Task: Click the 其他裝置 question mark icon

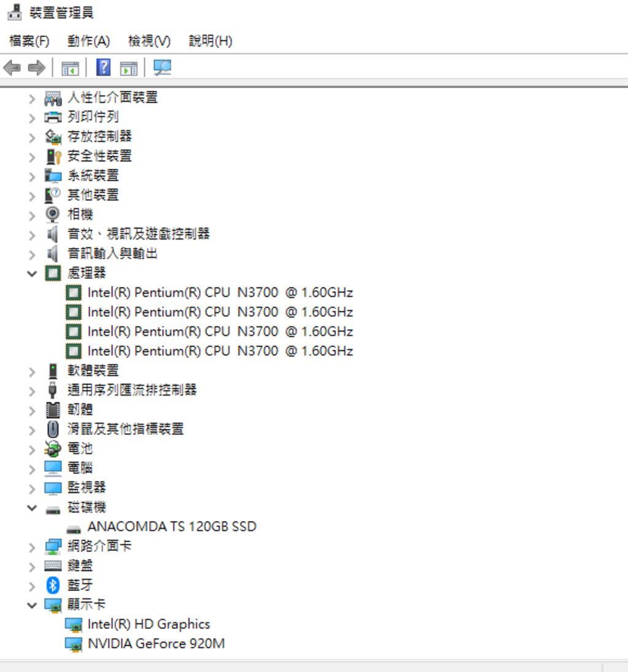Action: tap(53, 195)
